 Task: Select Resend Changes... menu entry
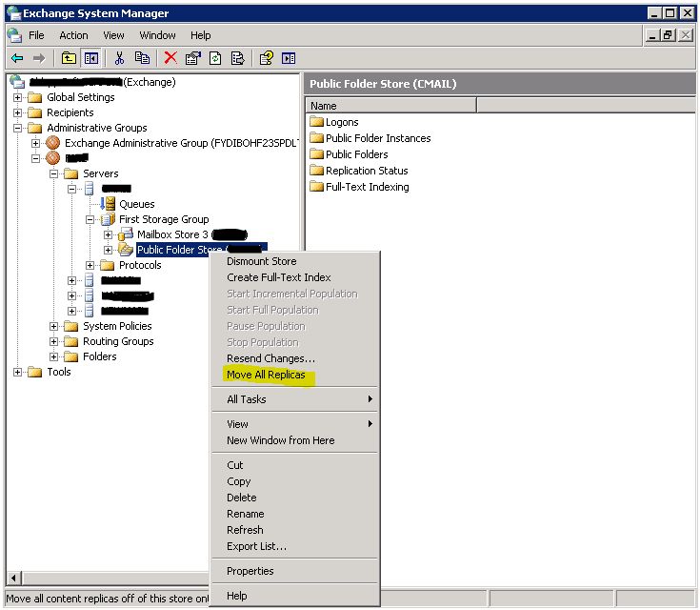pyautogui.click(x=294, y=358)
